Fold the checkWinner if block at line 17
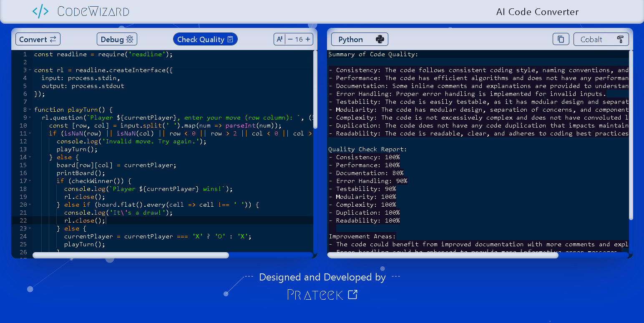Screen dimensions: 644x323 coord(30,181)
